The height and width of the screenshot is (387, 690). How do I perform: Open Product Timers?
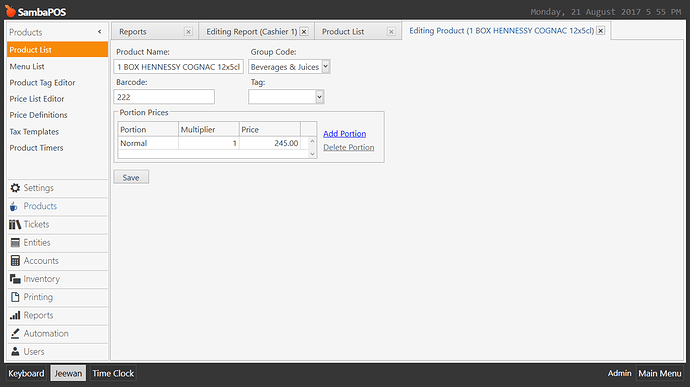click(36, 148)
